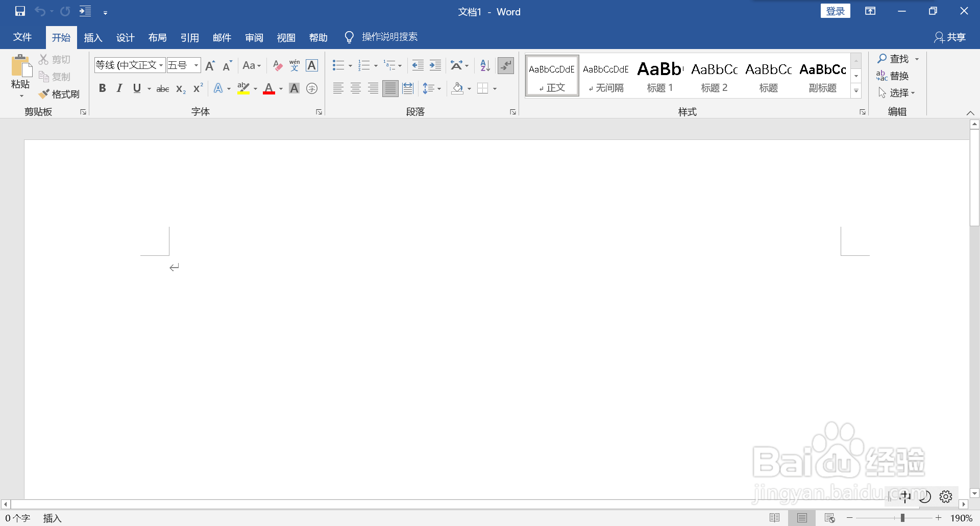This screenshot has height=526, width=980.
Task: Click the zoom slider handle
Action: (902, 518)
